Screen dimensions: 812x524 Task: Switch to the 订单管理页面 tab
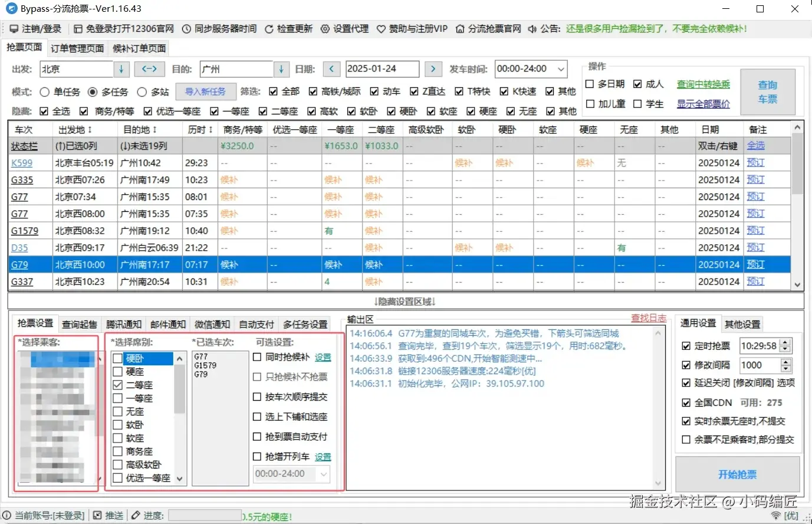tap(77, 48)
